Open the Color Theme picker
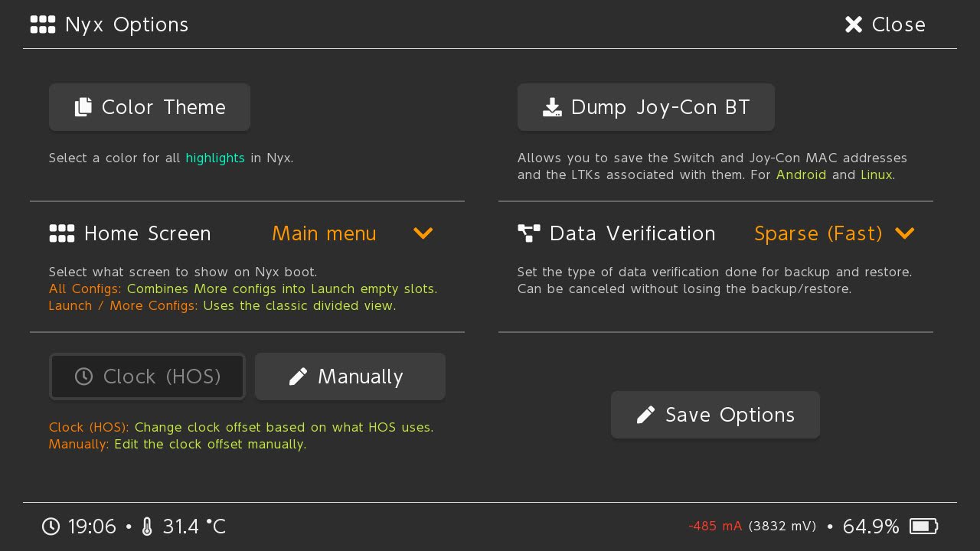The width and height of the screenshot is (980, 551). (149, 107)
